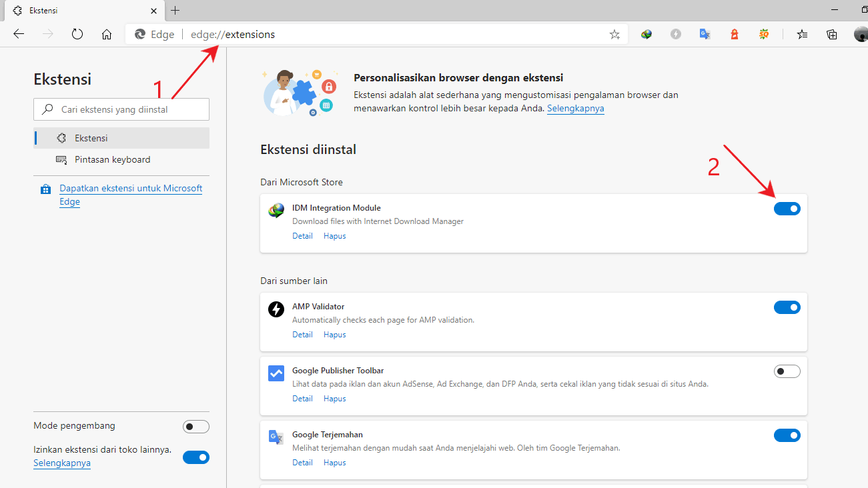Open the browser home page

click(107, 34)
